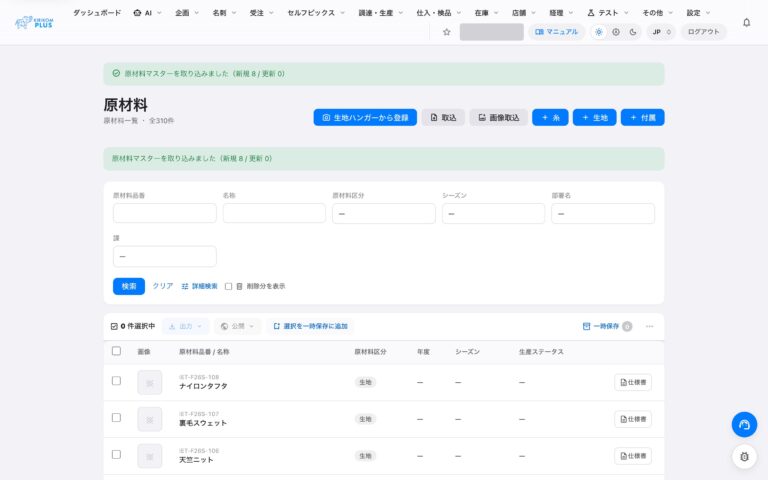Focus the 名称 input field

coord(274,213)
